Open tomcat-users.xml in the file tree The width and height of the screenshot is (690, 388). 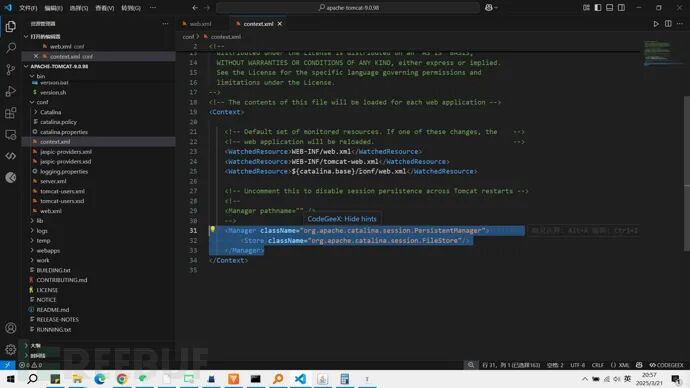point(62,191)
